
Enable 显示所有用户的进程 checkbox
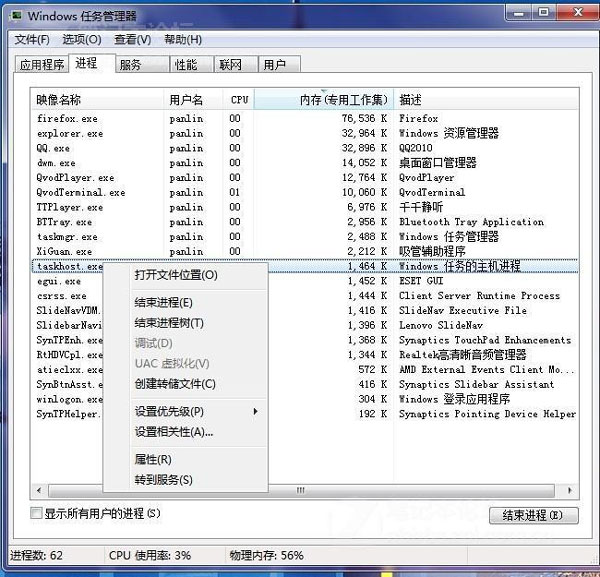click(x=37, y=514)
